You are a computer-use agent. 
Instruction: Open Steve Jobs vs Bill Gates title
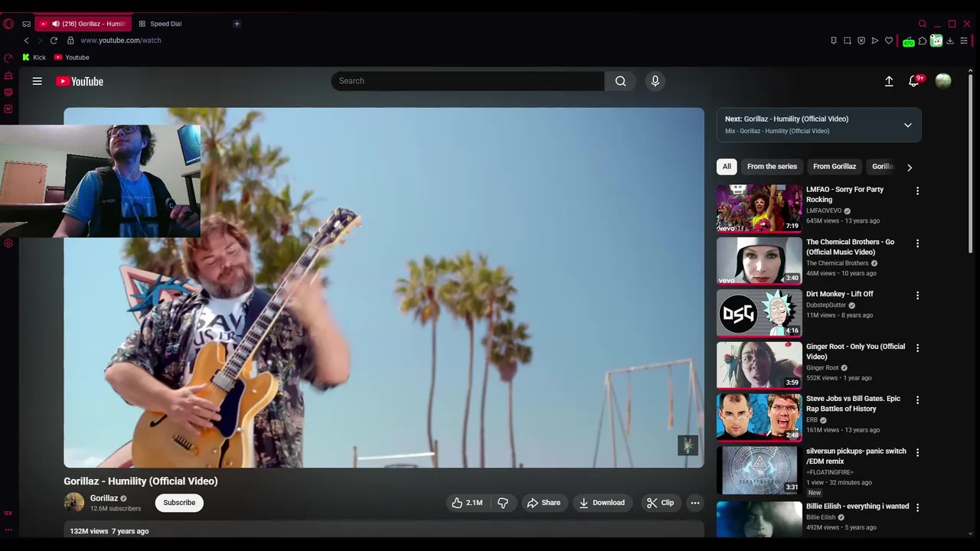pos(853,403)
